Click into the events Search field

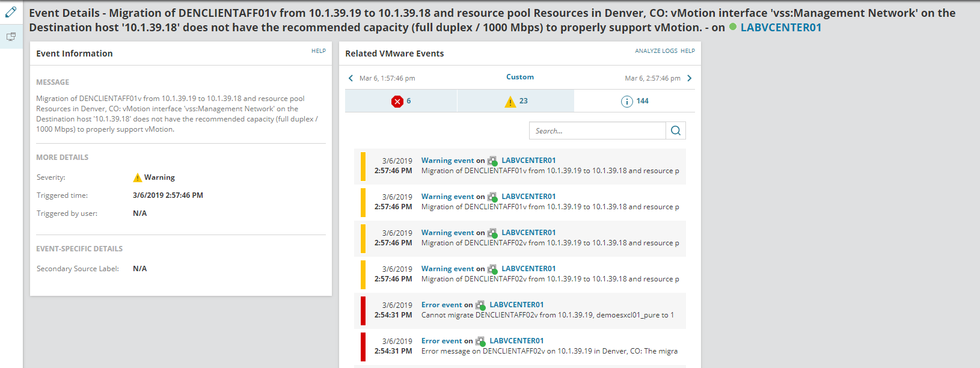point(598,130)
